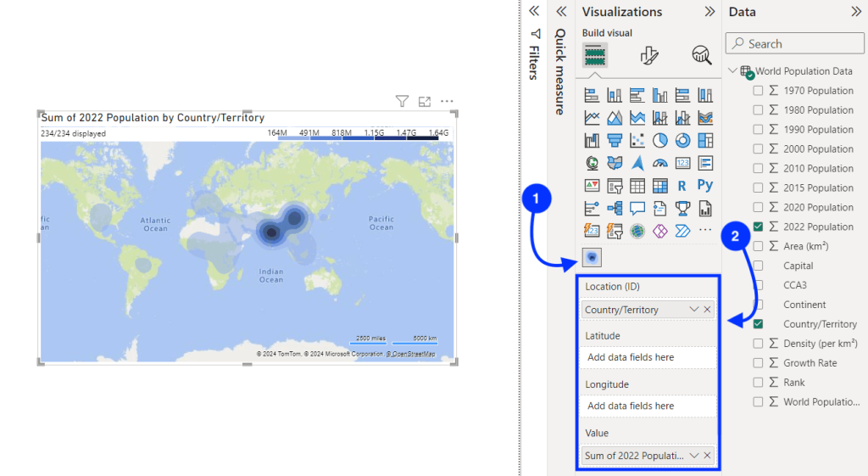
Task: Select the Heatmap custom visual icon
Action: 592,258
